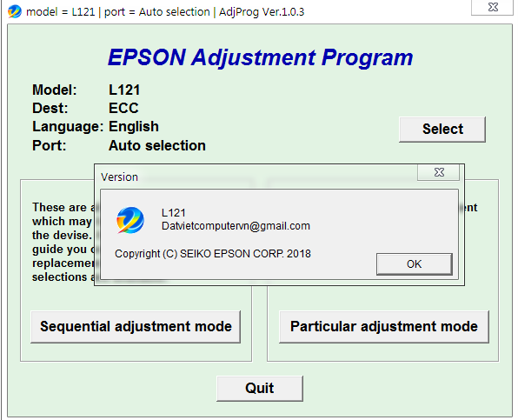Click the Datvietcomputervn@gmail.com email text
This screenshot has width=518, height=420.
click(x=236, y=226)
